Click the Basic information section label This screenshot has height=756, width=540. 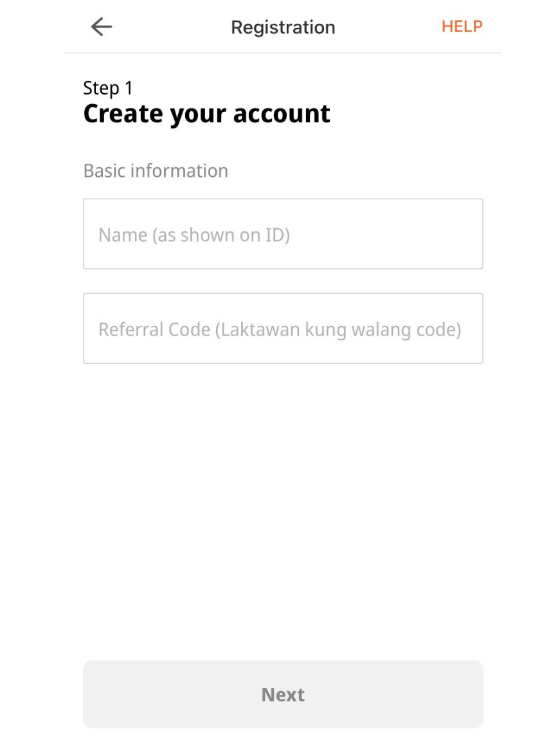pos(156,171)
